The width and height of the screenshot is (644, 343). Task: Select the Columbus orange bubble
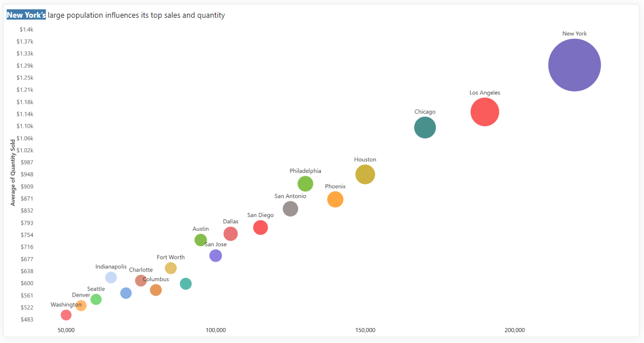[x=156, y=290]
